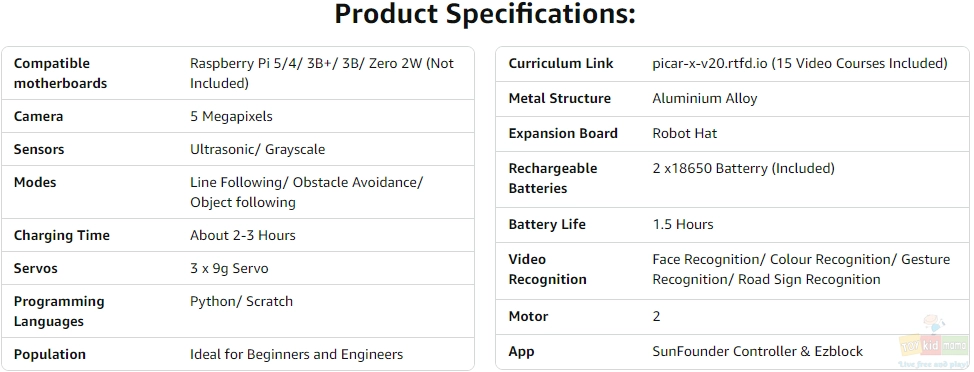
Task: Click the Population row label
Action: point(50,355)
